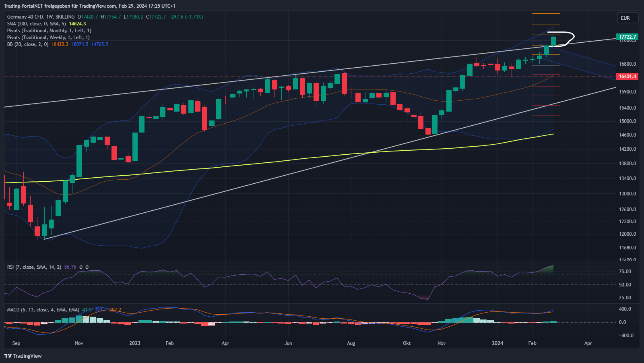Screen dimensions: 644x363
Task: Click the yellow SMA value 14624.3
Action: (77, 24)
